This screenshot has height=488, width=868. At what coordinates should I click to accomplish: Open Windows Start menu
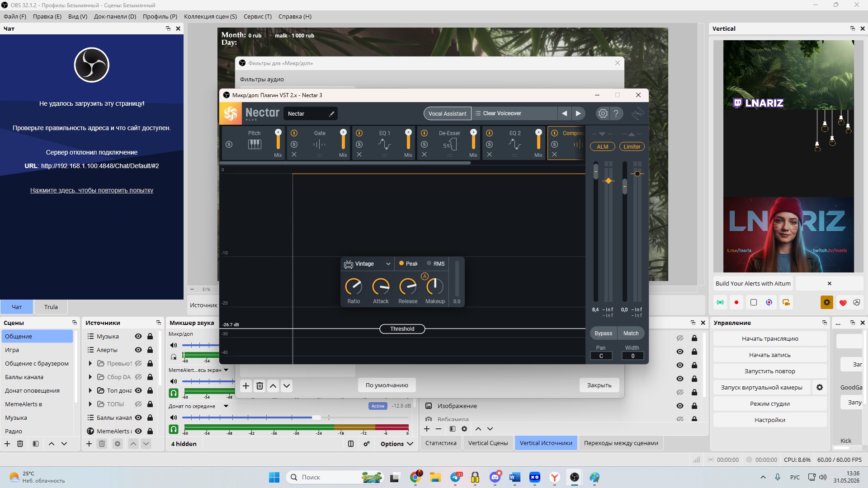(274, 477)
